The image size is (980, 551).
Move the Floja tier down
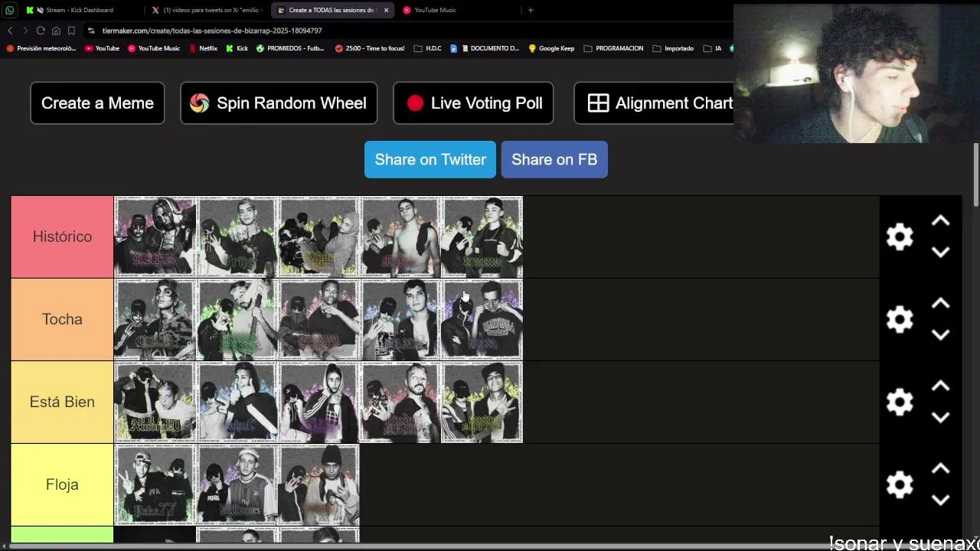click(x=940, y=500)
